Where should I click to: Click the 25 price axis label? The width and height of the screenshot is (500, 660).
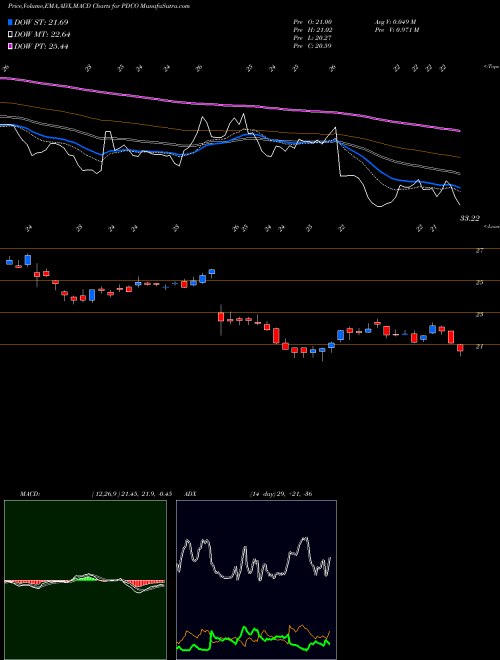point(479,282)
